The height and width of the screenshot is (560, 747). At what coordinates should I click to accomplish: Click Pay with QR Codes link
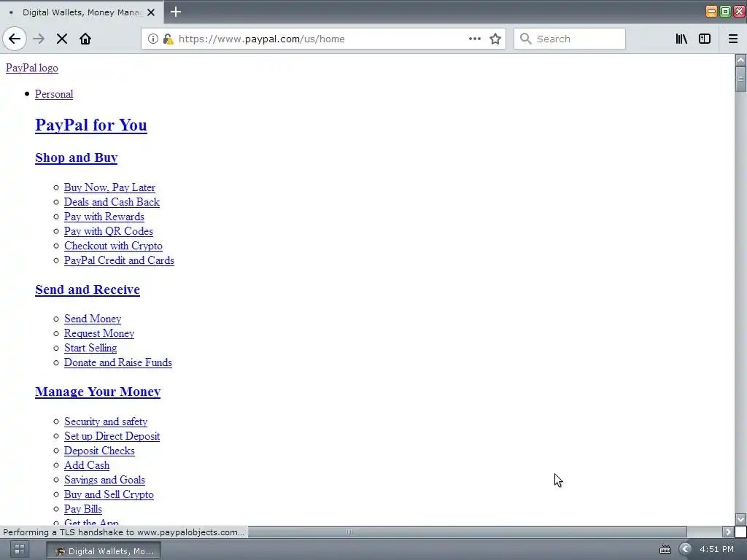tap(109, 231)
